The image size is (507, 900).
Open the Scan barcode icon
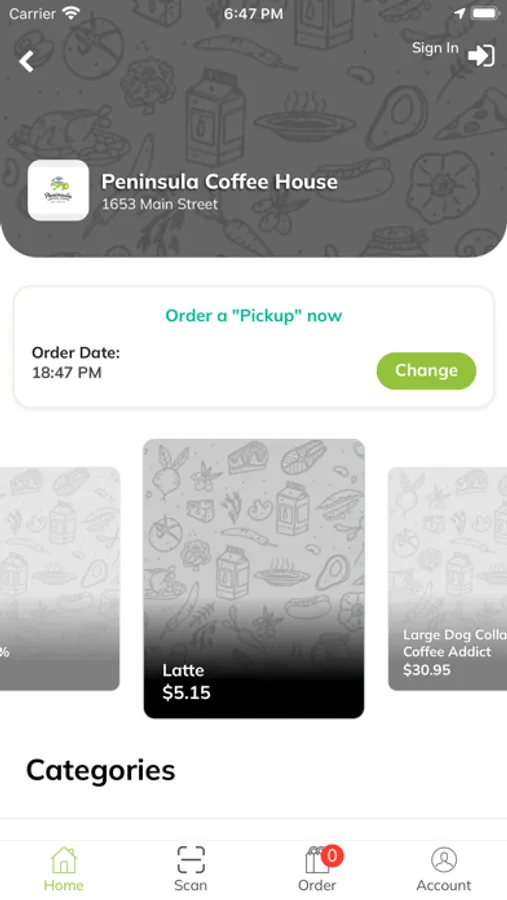[x=191, y=860]
